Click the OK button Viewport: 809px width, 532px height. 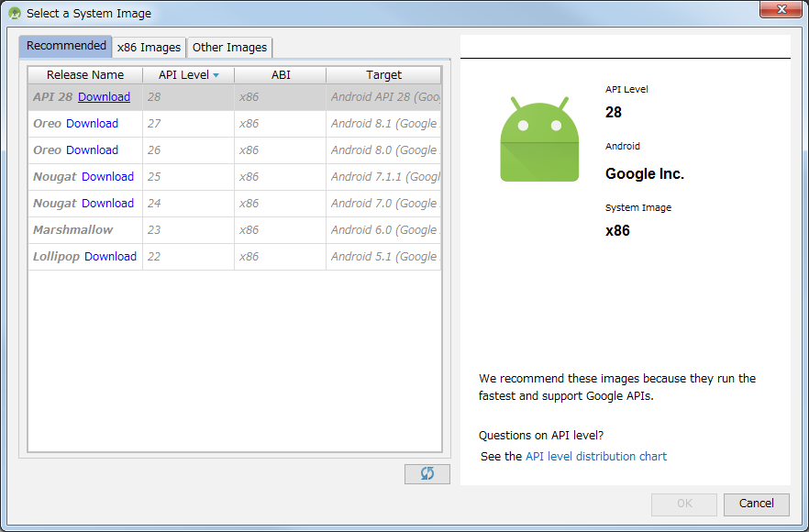pyautogui.click(x=684, y=504)
